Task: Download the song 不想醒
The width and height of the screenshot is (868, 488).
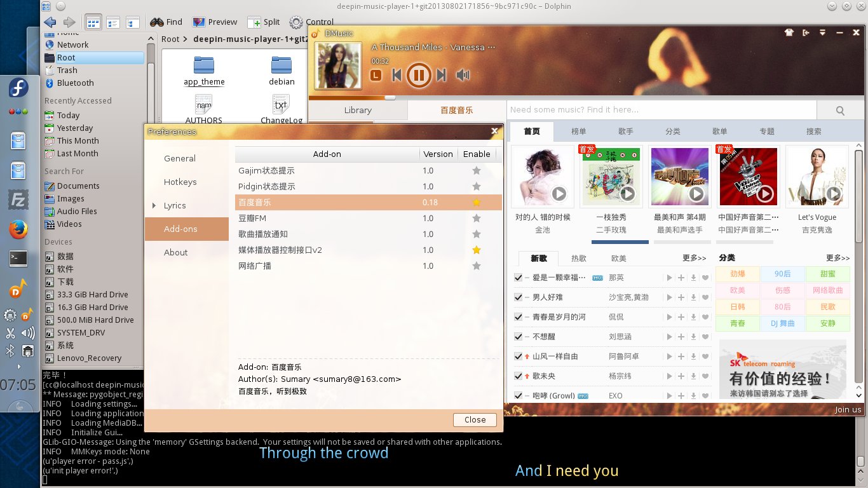Action: pyautogui.click(x=693, y=337)
